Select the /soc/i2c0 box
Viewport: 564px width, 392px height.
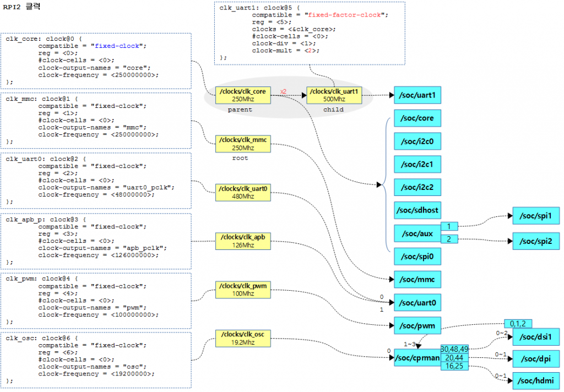pyautogui.click(x=417, y=141)
